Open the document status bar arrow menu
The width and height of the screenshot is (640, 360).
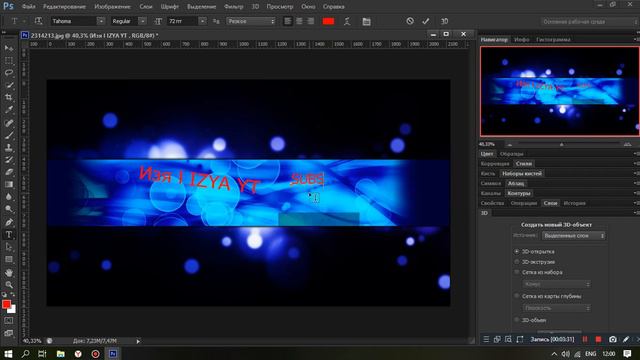(x=138, y=341)
